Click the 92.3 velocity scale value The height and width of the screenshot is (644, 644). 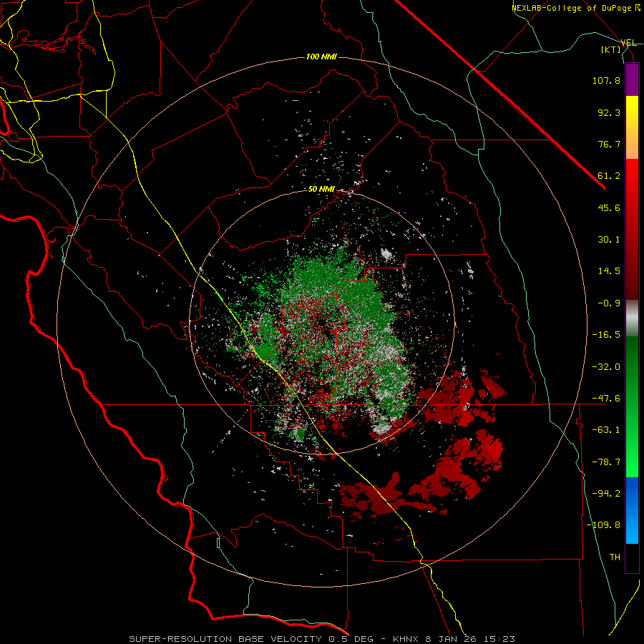[609, 112]
